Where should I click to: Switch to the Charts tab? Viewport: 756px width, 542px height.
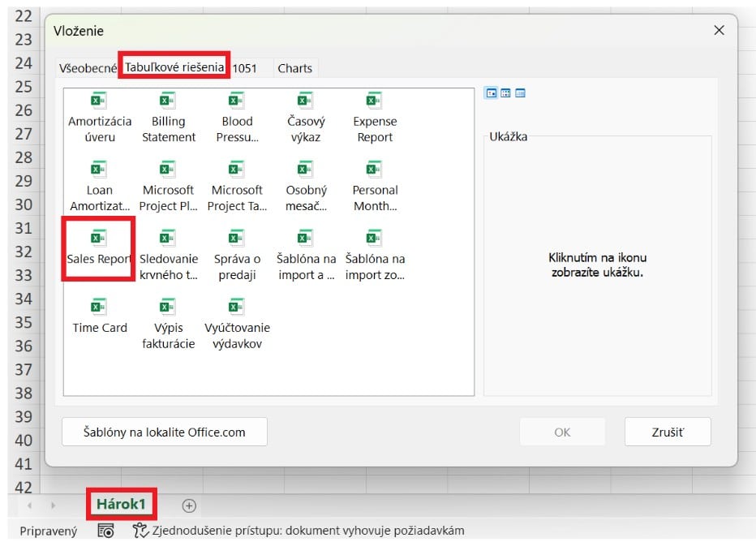[294, 68]
